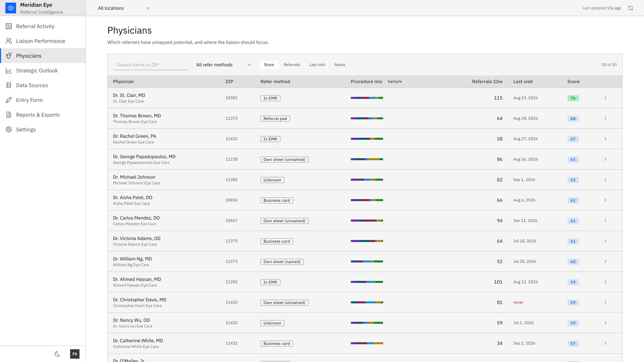Expand the Dr. William Ng row chevron
Screen dimensions: 644x362
(x=605, y=262)
